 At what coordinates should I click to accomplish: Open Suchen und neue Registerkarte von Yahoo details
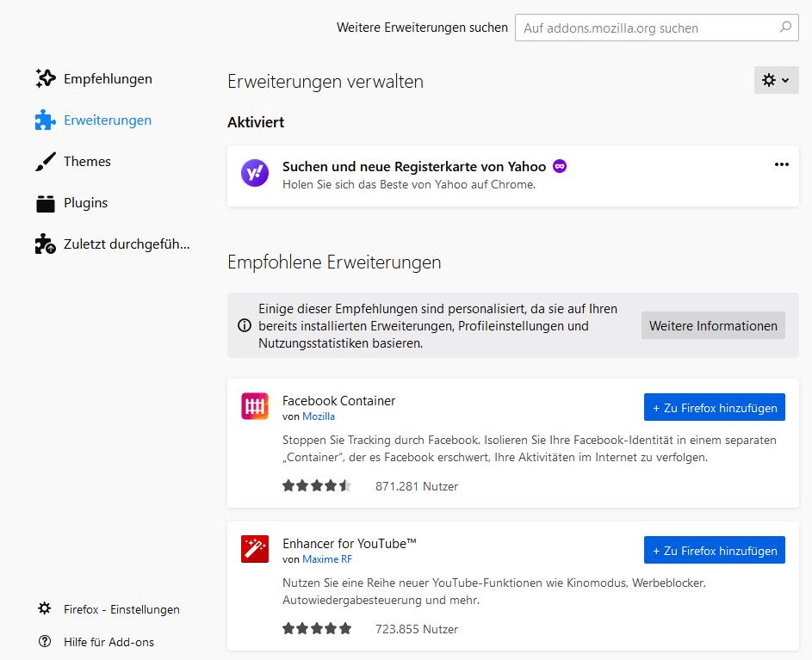(414, 167)
